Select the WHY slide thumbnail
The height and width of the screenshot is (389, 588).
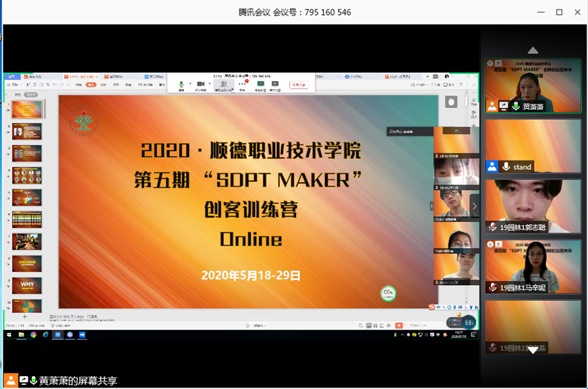coord(27,285)
